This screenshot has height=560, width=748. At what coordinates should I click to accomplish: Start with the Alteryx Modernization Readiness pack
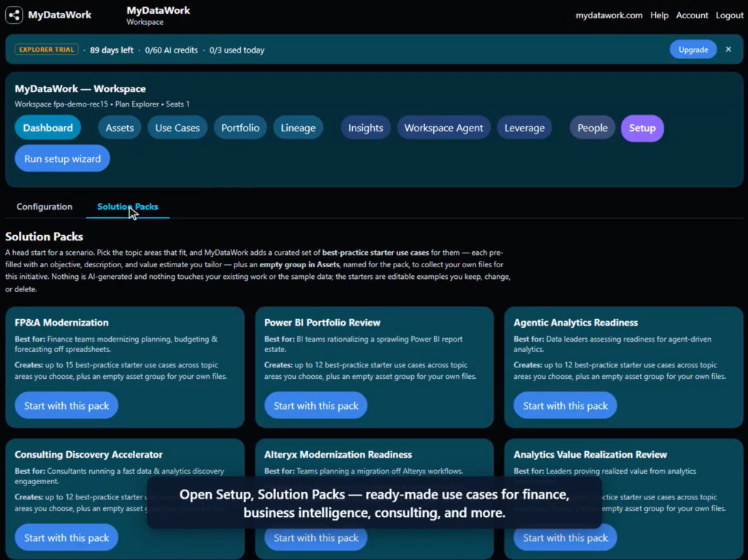pyautogui.click(x=316, y=537)
